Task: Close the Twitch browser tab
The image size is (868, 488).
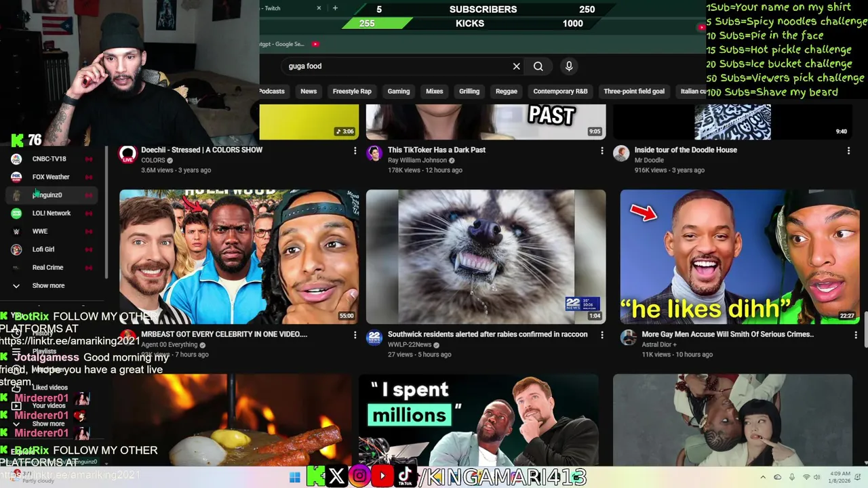Action: [x=319, y=8]
